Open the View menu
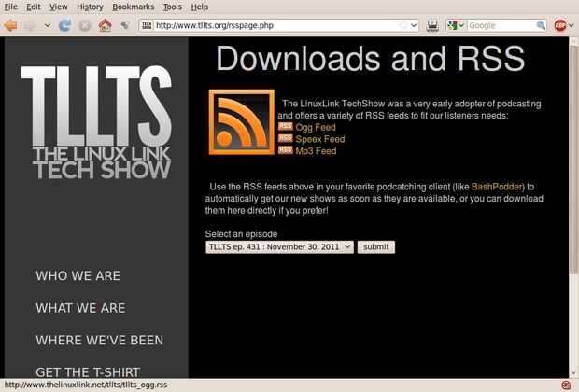Viewport: 579px width, 392px height. pos(58,7)
